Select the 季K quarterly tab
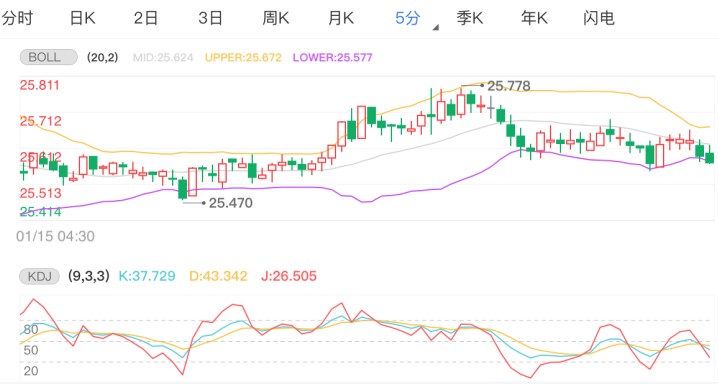This screenshot has width=718, height=384. tap(470, 18)
